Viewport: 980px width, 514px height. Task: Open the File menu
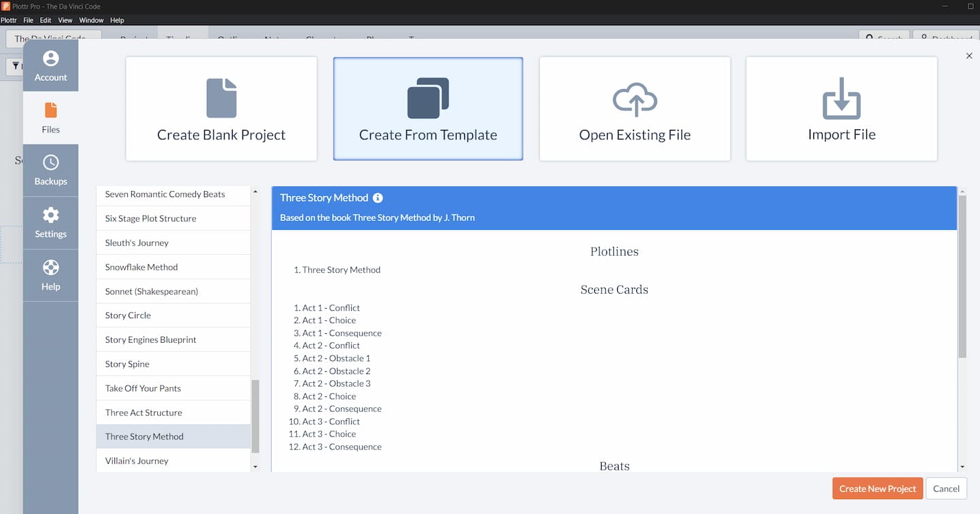[29, 20]
